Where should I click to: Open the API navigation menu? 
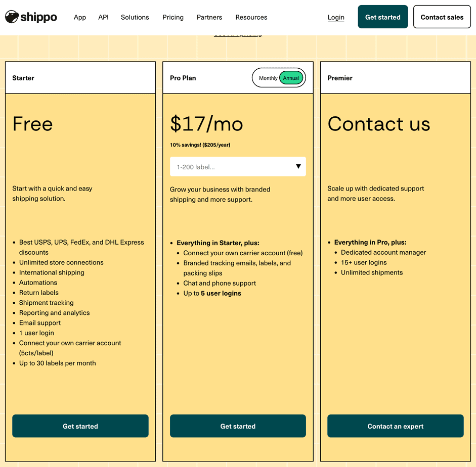103,17
